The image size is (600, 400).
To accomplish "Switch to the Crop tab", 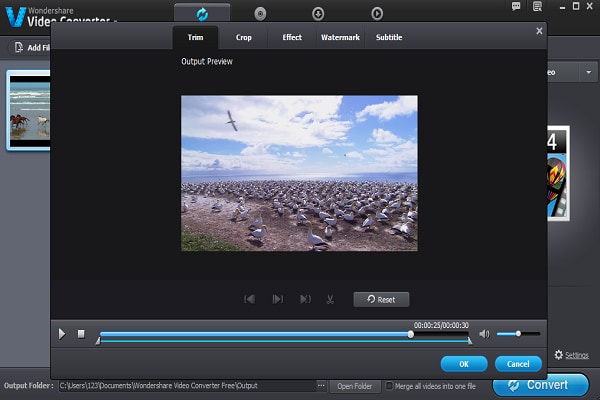I will (x=243, y=37).
